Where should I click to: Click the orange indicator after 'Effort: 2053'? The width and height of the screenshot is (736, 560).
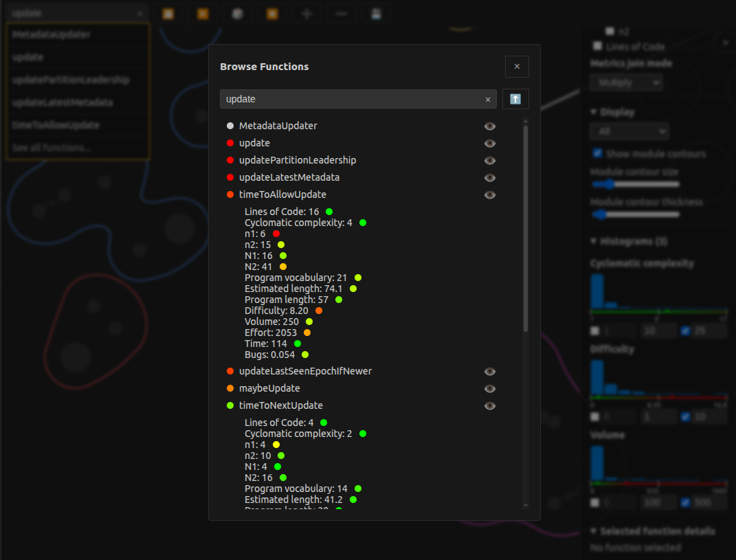307,333
